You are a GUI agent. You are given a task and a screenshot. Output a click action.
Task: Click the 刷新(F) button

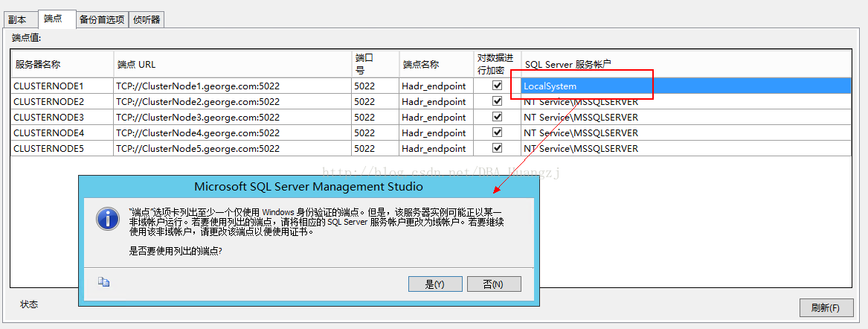coord(826,307)
